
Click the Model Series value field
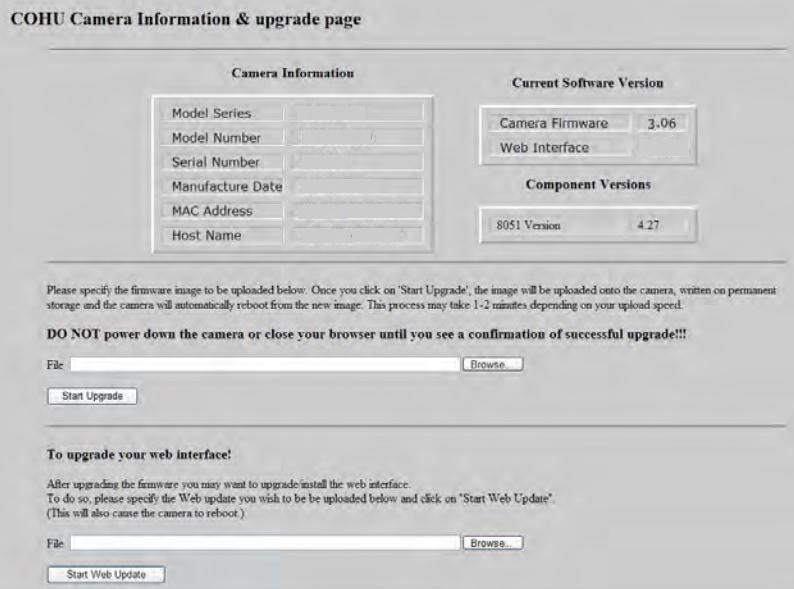356,112
